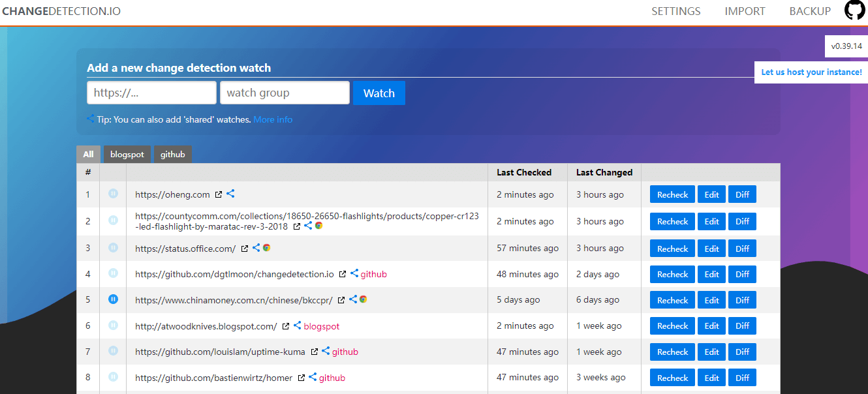
Task: Open the IMPORT page
Action: coord(745,11)
